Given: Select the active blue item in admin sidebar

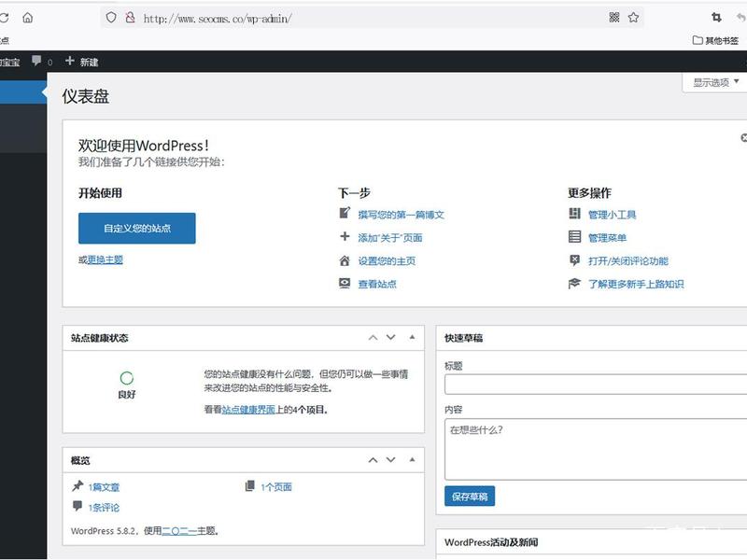Looking at the screenshot, I should click(x=22, y=91).
